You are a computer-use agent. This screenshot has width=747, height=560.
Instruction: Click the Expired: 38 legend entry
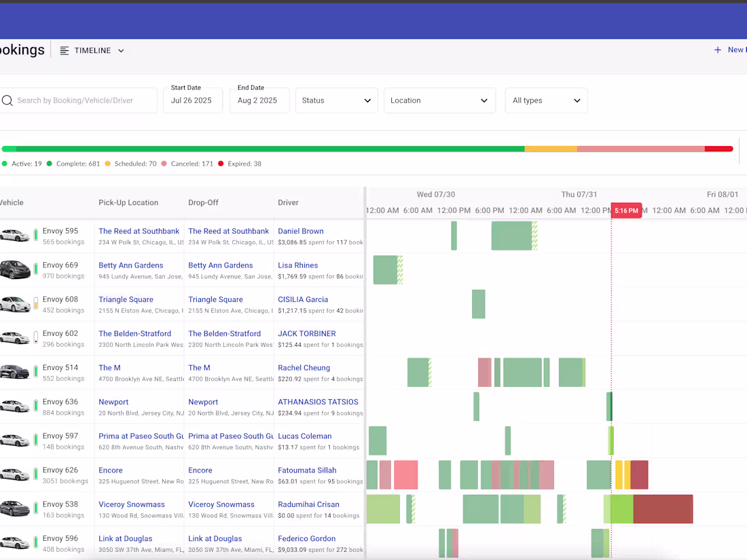pyautogui.click(x=240, y=164)
